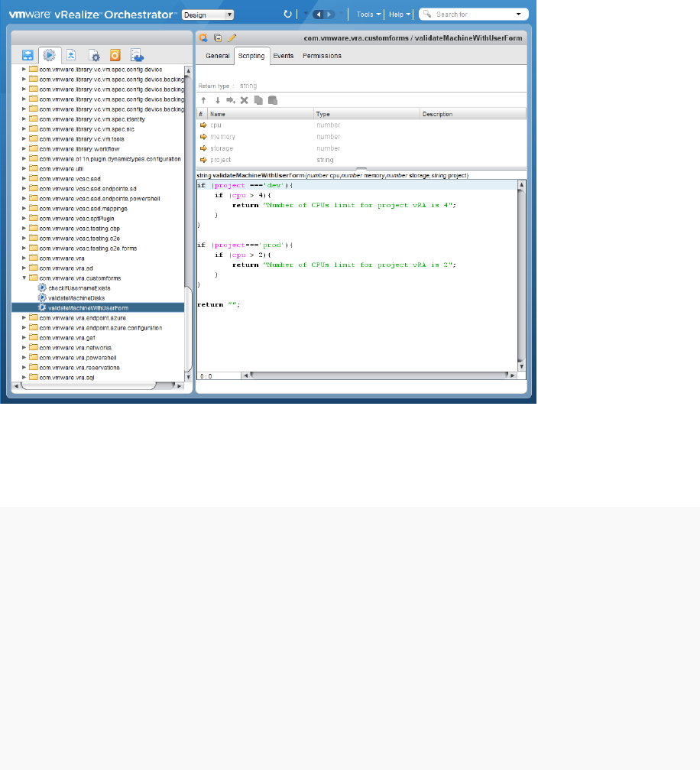Open the Design mode dropdown

coord(208,15)
